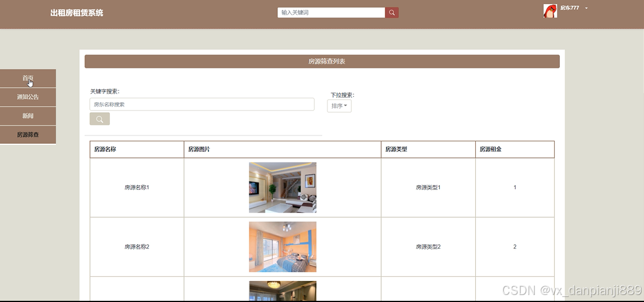The height and width of the screenshot is (302, 644).
Task: Click the 关键字搜索: label
Action: pyautogui.click(x=105, y=92)
